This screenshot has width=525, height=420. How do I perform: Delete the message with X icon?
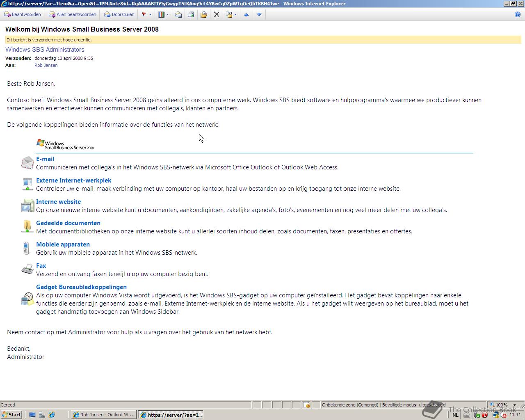tap(217, 14)
